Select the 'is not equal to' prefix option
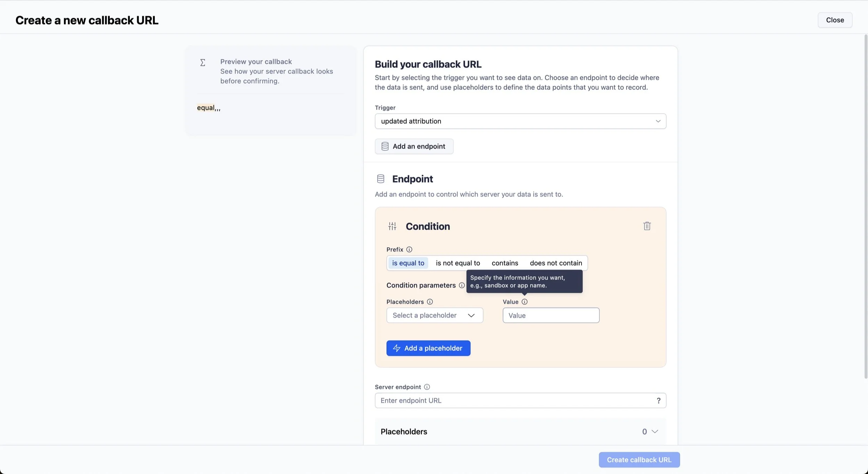 (457, 263)
